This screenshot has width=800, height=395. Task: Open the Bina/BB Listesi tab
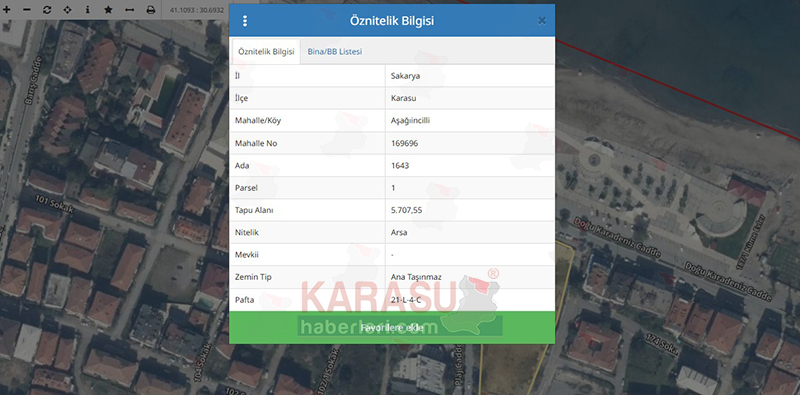pyautogui.click(x=335, y=52)
